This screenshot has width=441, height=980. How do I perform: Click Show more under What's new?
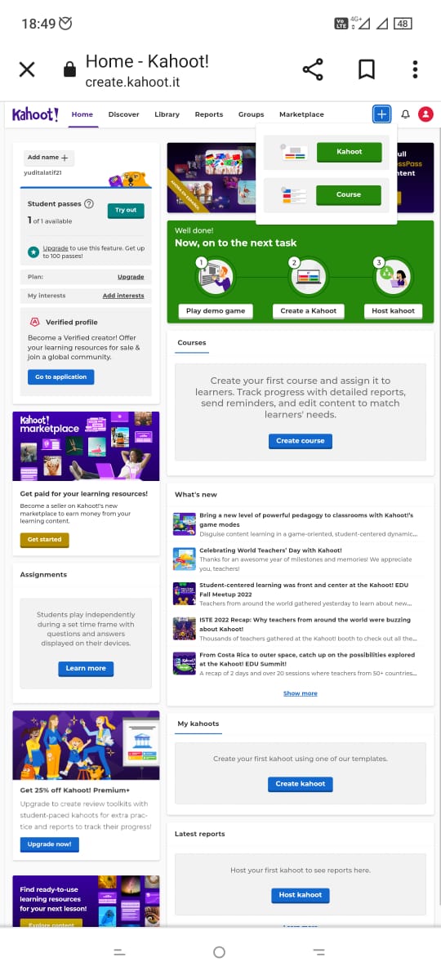301,693
